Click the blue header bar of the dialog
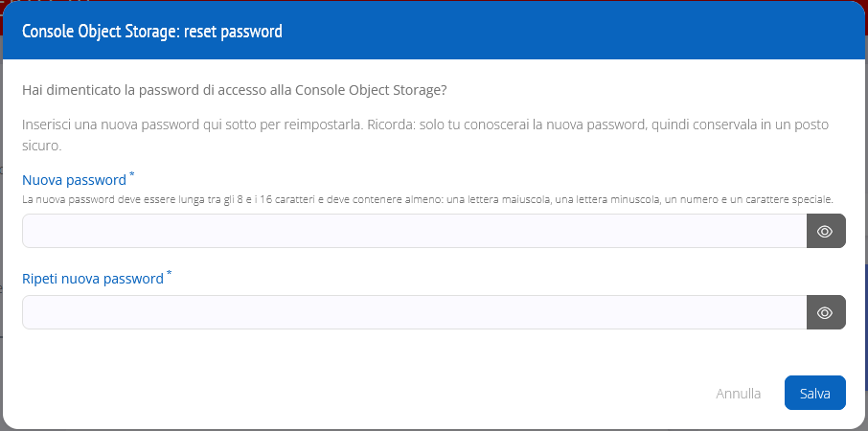The height and width of the screenshot is (431, 868). [x=575, y=32]
